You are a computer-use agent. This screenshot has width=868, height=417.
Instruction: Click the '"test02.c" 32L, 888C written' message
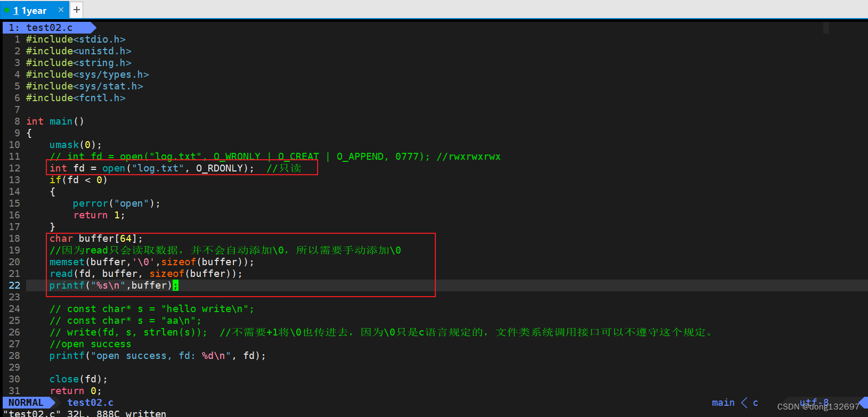click(x=85, y=413)
